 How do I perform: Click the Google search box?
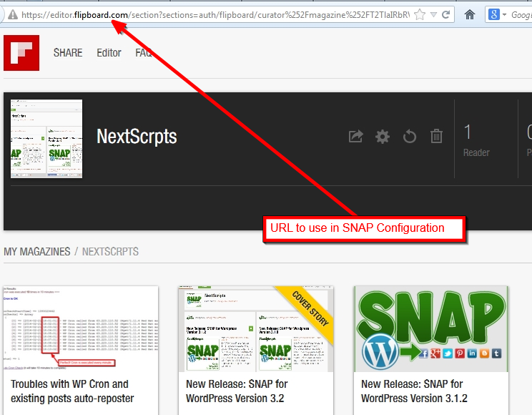click(521, 15)
